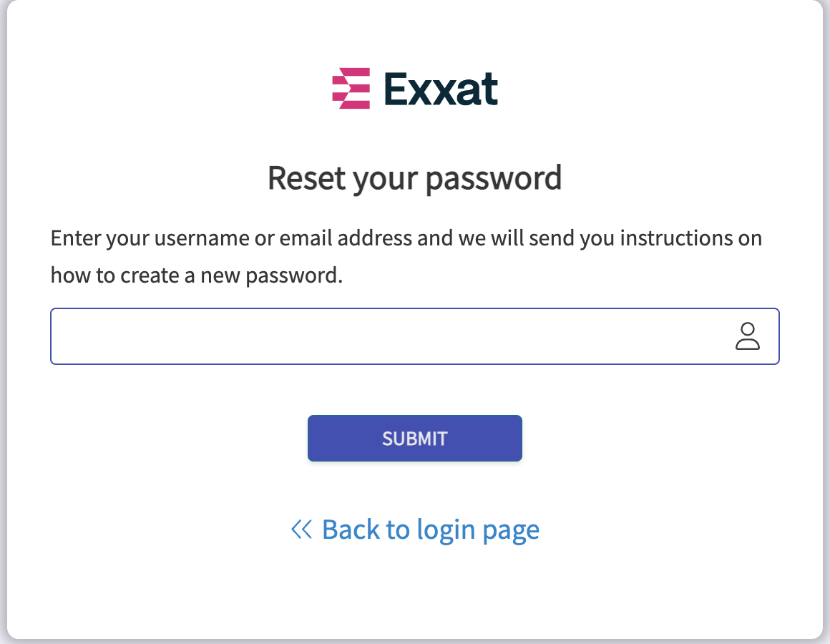830x644 pixels.
Task: Click the double chevron back arrow icon
Action: click(302, 530)
